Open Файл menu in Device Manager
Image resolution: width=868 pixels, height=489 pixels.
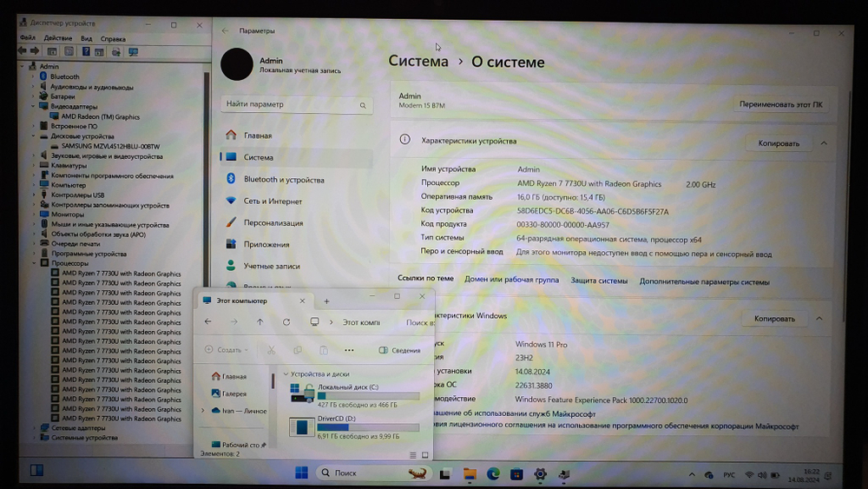click(x=28, y=38)
